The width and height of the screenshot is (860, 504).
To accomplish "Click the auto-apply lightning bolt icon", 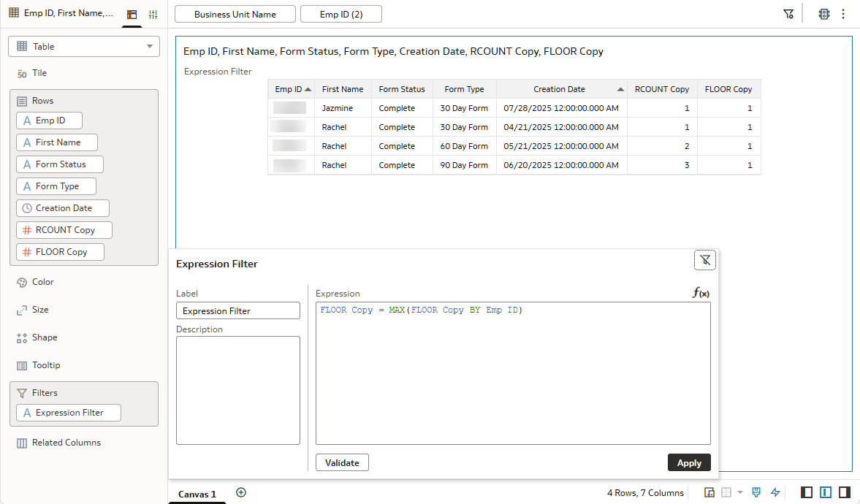I will point(775,492).
